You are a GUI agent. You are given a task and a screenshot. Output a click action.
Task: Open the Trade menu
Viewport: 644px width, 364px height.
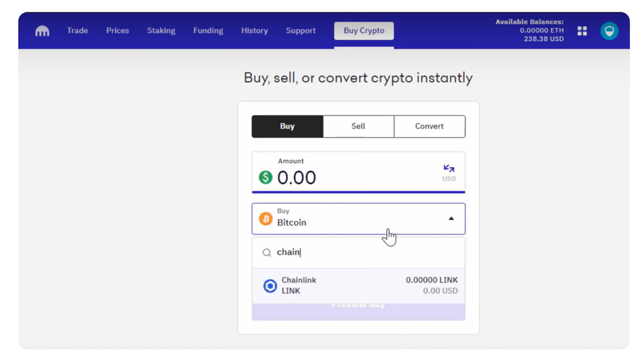pos(77,31)
